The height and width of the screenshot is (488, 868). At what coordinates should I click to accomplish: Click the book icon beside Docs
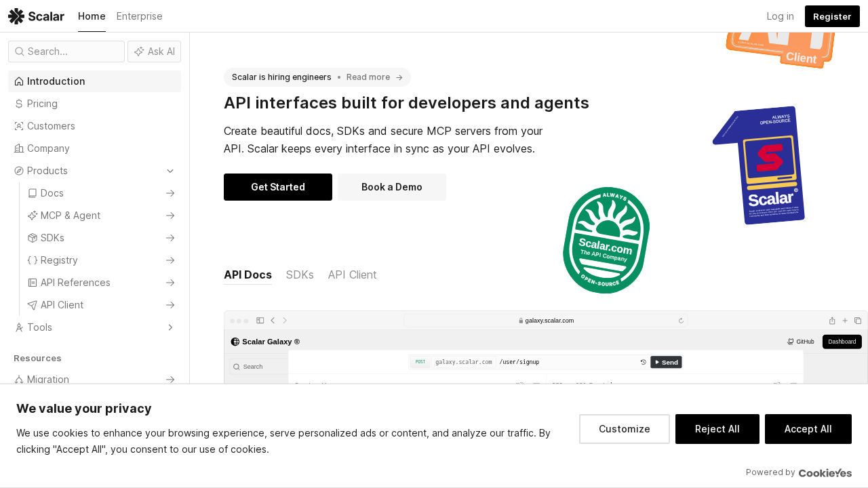[x=33, y=193]
